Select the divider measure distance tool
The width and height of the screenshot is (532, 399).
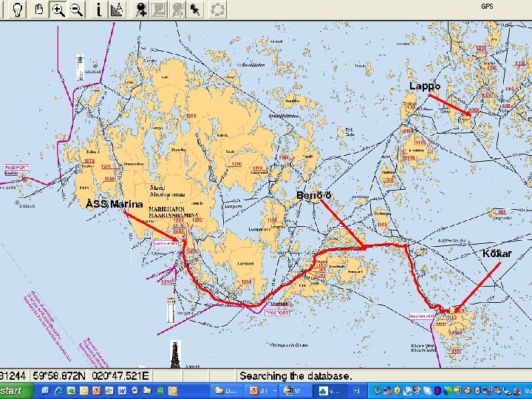coord(117,10)
